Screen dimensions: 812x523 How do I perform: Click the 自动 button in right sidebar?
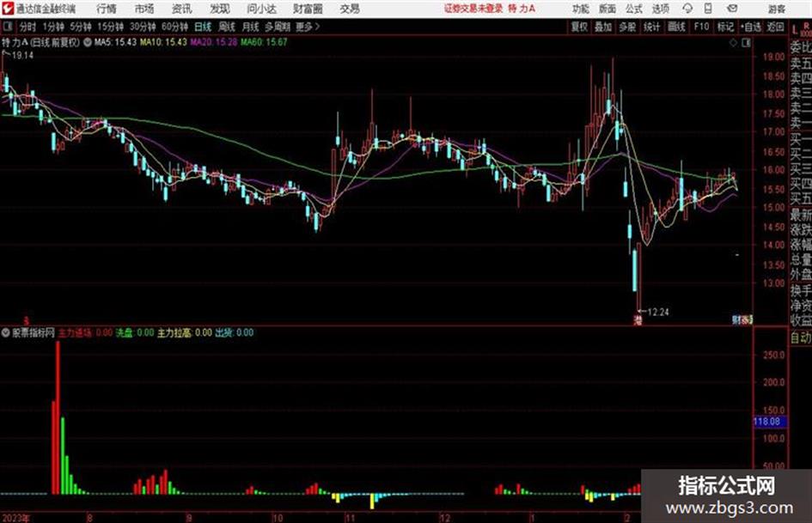[801, 338]
